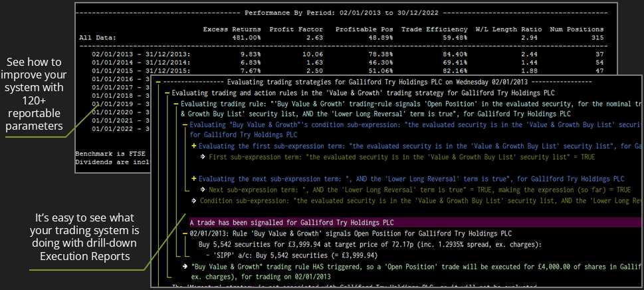Click arrow beside 'trading rule HAS triggered'
Screen dimensions: 644x290
point(185,265)
